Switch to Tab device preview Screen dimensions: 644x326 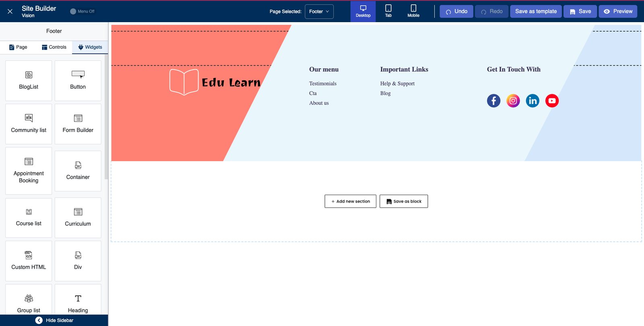pyautogui.click(x=388, y=11)
